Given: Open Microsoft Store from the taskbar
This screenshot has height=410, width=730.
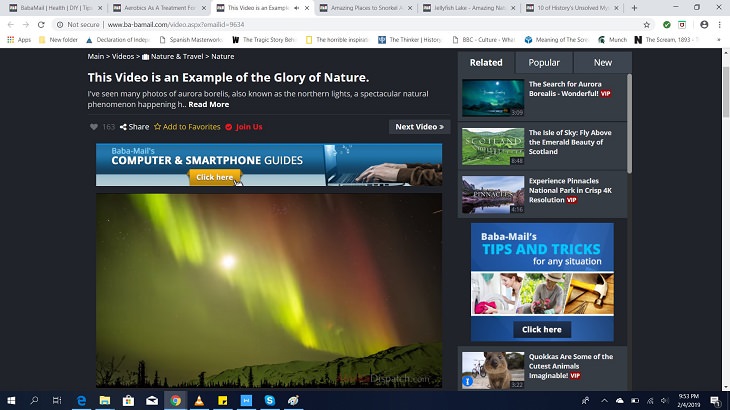Looking at the screenshot, I should tap(128, 400).
